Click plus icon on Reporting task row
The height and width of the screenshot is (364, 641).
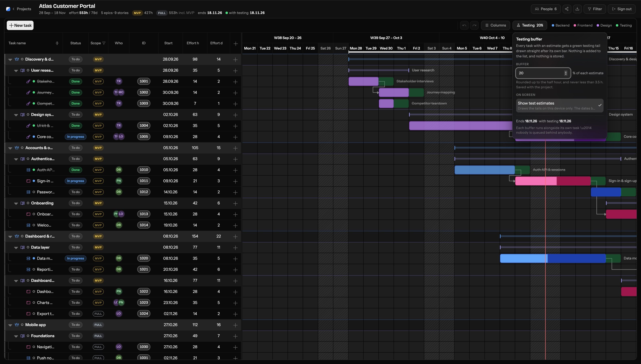(235, 270)
